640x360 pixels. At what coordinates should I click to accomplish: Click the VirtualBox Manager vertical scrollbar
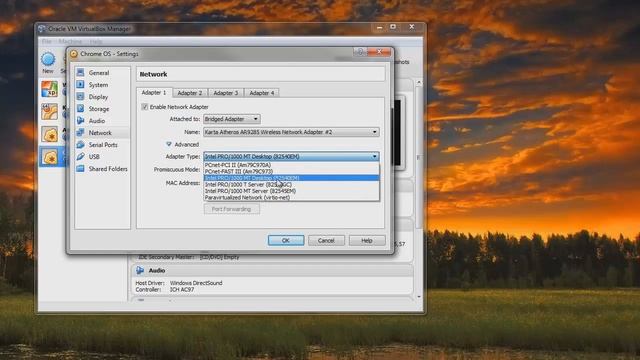point(419,157)
